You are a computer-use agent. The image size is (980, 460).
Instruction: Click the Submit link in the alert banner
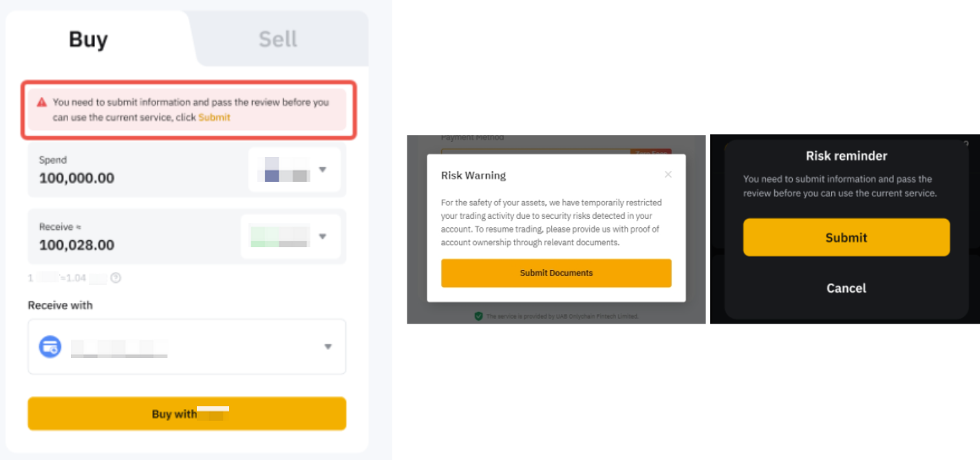[214, 117]
